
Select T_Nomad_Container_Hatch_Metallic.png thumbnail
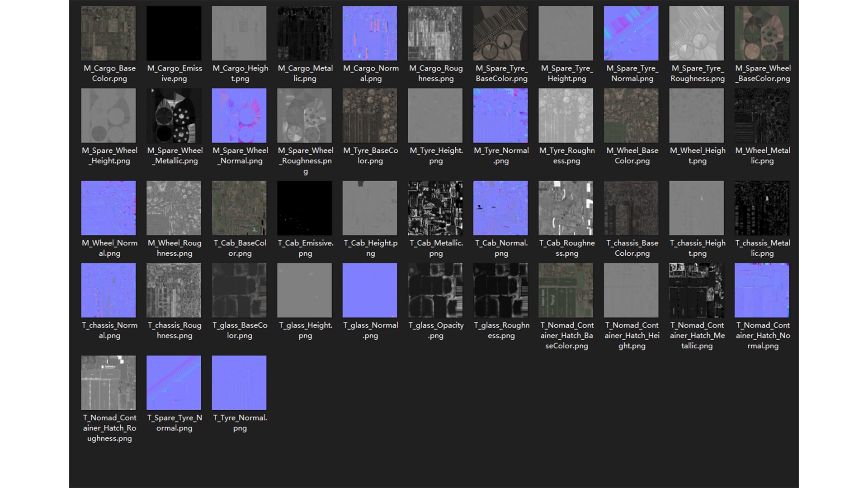coord(696,291)
